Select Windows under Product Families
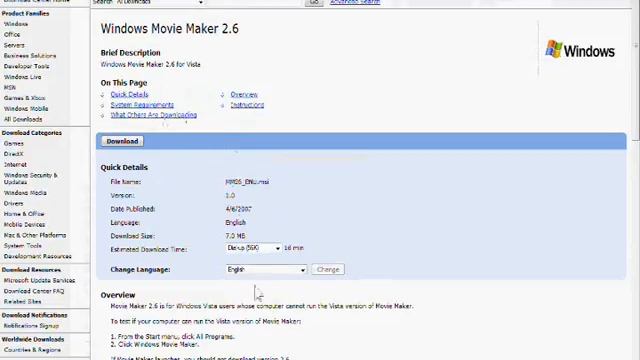640x360 pixels. (x=16, y=24)
